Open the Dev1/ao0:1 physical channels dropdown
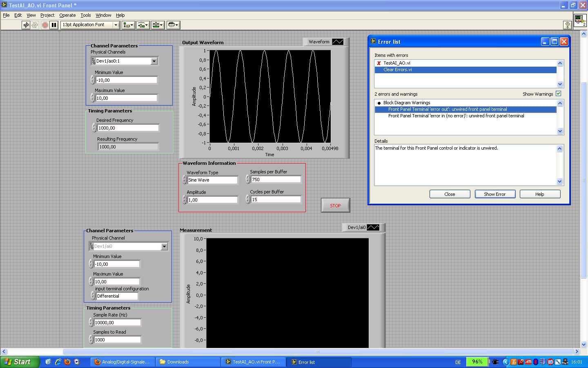The height and width of the screenshot is (368, 588). coord(154,61)
